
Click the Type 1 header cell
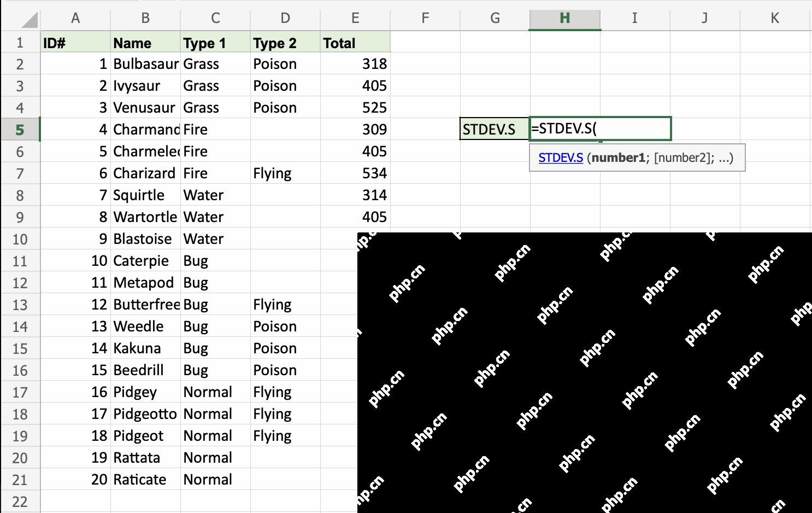215,42
